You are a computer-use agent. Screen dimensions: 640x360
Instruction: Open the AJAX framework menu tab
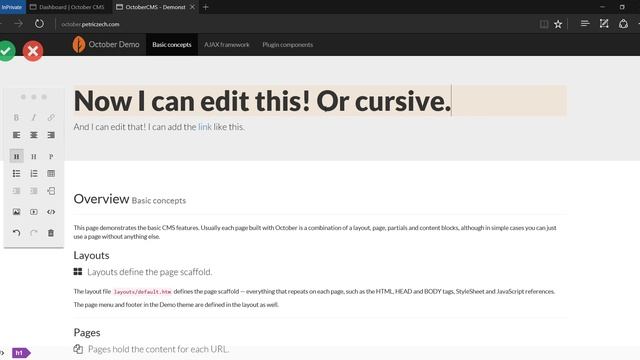coord(227,44)
